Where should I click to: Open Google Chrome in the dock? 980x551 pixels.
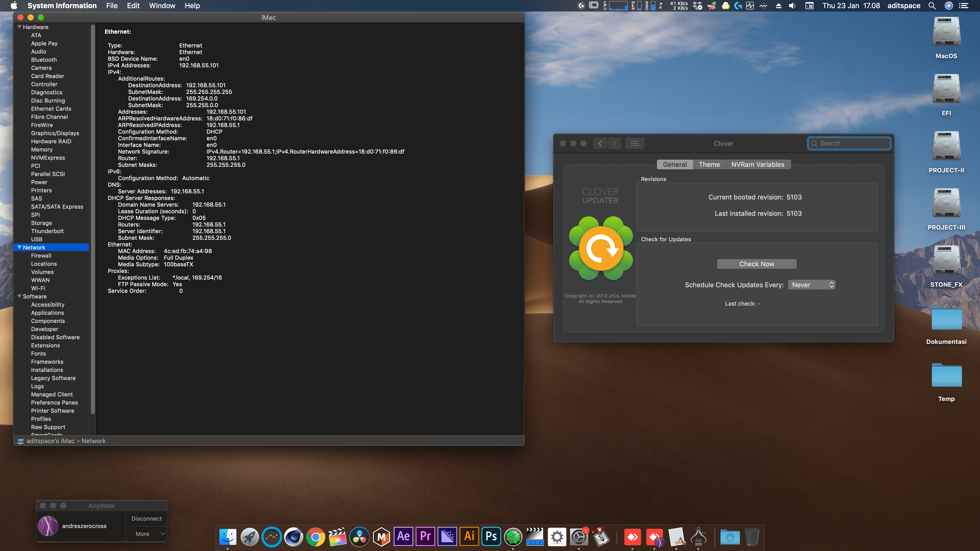[x=315, y=537]
